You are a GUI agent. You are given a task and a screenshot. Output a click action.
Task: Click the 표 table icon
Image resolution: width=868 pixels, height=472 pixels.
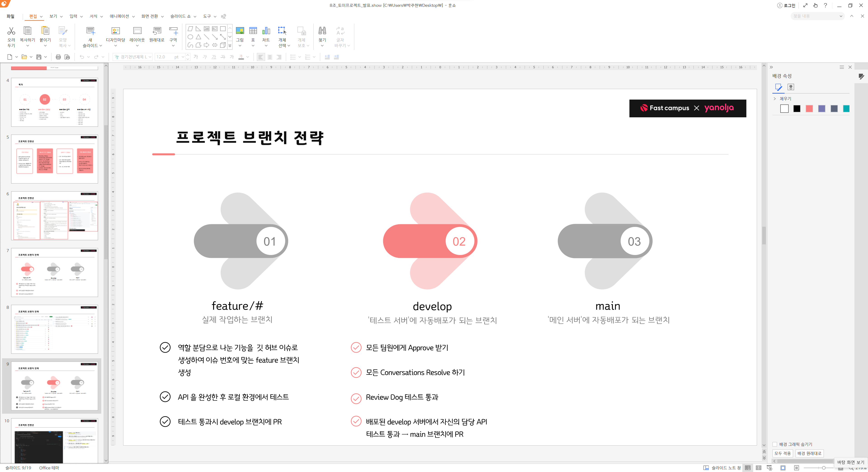pos(253,31)
